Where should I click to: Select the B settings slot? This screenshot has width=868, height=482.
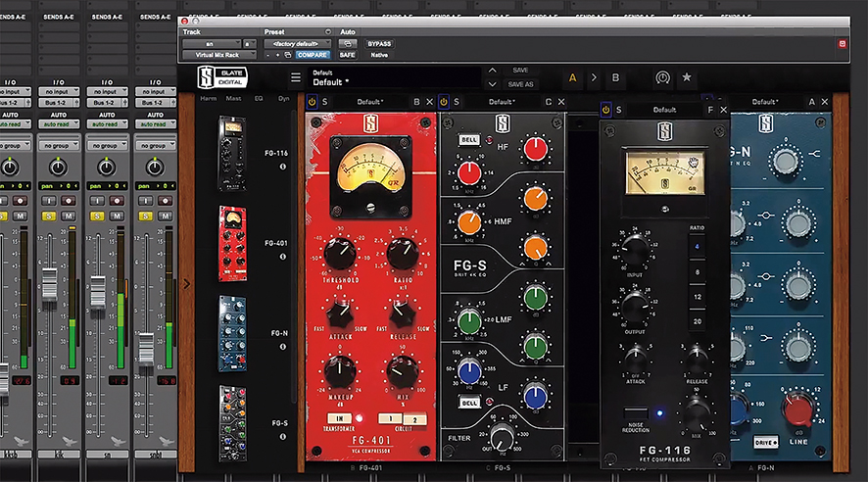615,78
